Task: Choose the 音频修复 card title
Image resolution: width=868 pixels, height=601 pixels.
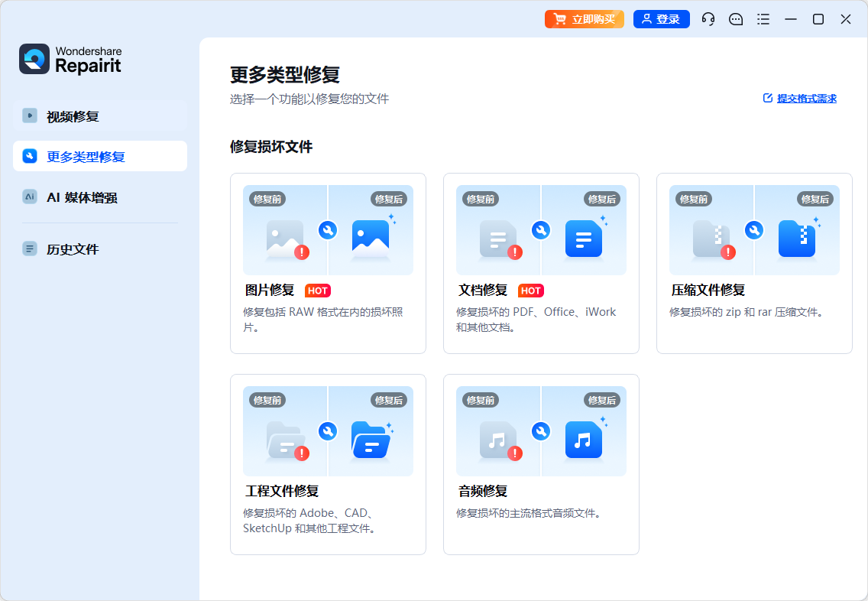Action: (483, 491)
